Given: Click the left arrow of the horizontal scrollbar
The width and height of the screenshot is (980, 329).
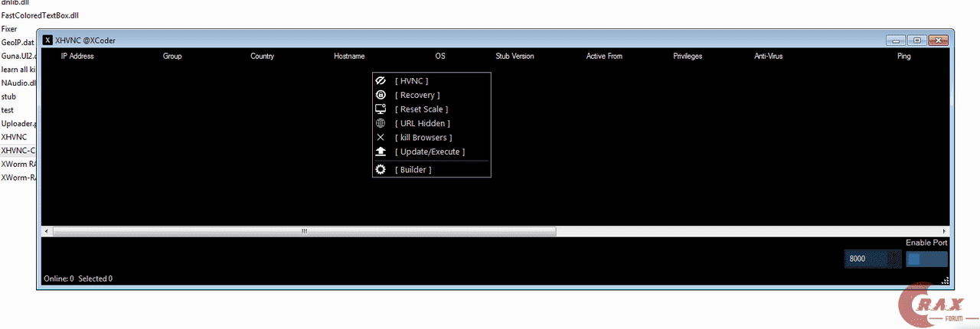Looking at the screenshot, I should tap(47, 231).
